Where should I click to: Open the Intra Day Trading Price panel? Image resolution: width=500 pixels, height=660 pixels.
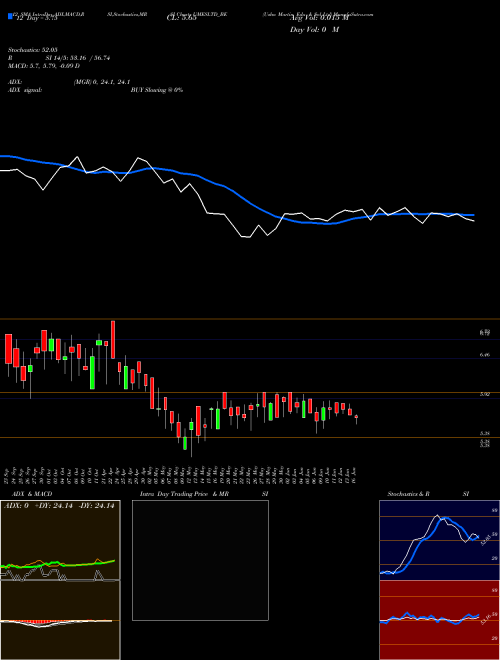coord(200,560)
